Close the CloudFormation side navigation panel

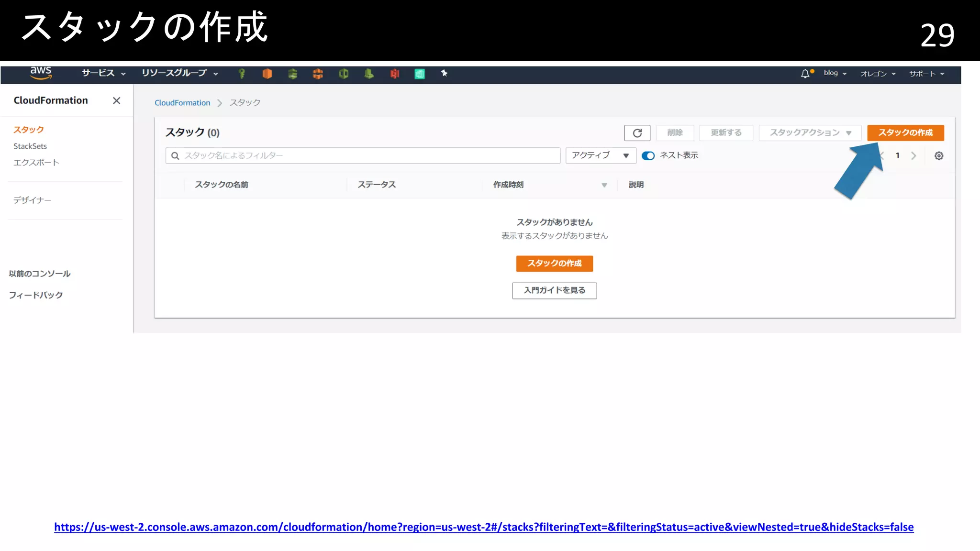116,100
